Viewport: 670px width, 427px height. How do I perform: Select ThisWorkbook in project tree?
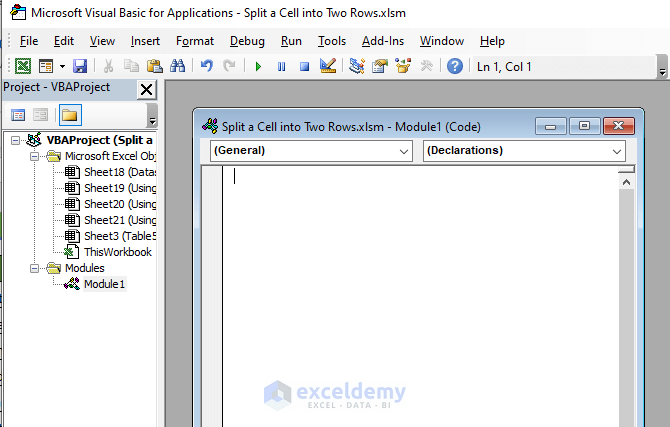pyautogui.click(x=118, y=252)
